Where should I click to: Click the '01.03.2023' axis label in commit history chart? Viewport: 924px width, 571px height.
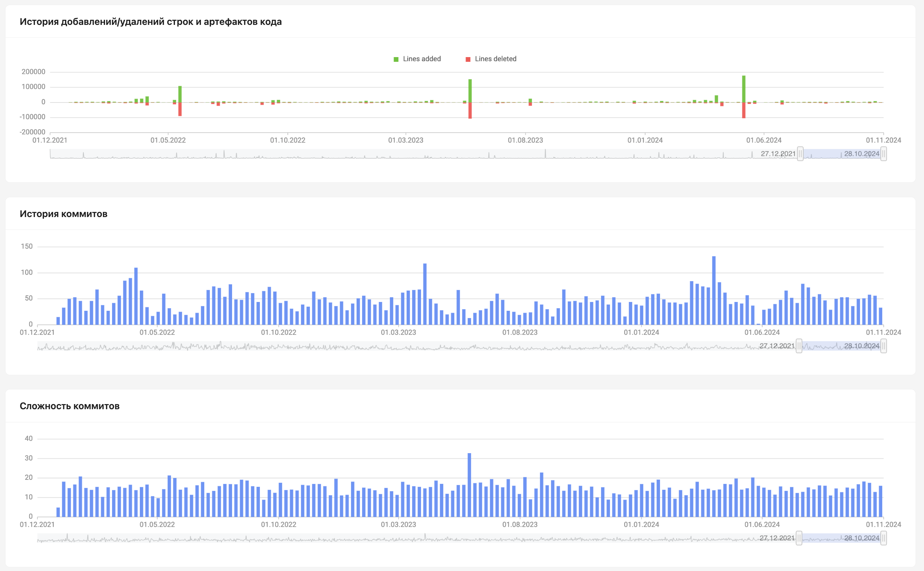pyautogui.click(x=398, y=333)
